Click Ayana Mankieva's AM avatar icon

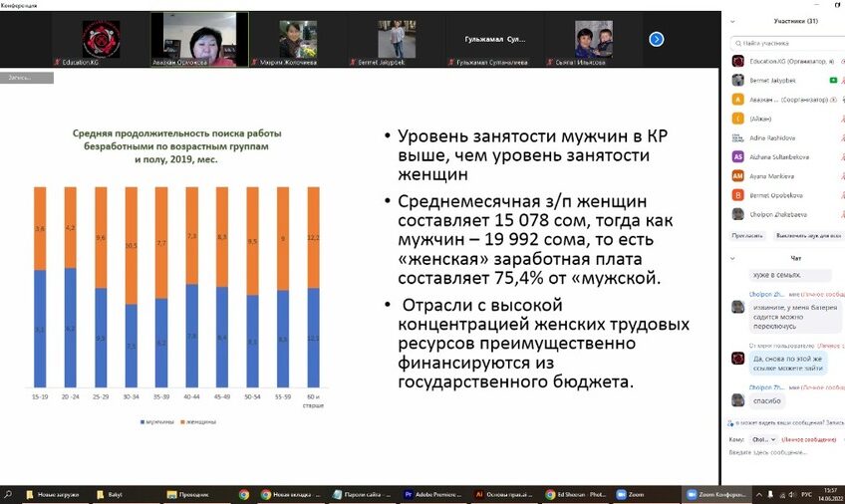738,175
